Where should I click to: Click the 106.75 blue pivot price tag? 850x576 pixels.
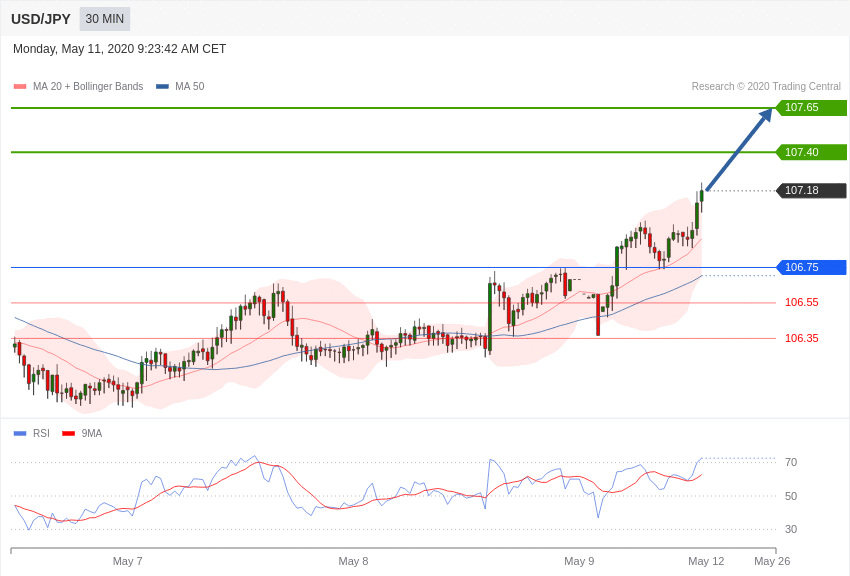click(x=812, y=267)
